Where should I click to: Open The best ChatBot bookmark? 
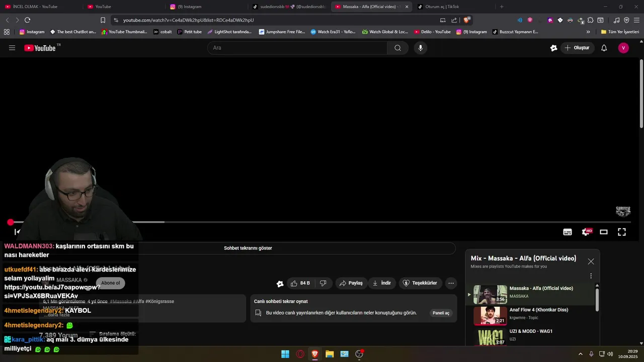[73, 32]
